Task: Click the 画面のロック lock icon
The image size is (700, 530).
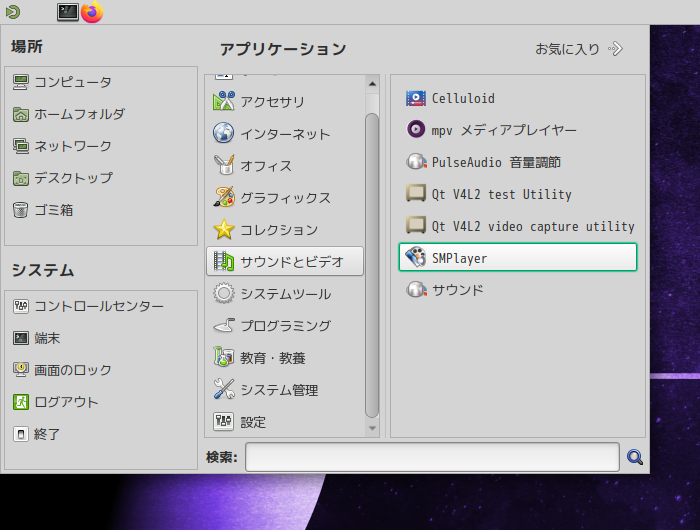Action: point(21,370)
